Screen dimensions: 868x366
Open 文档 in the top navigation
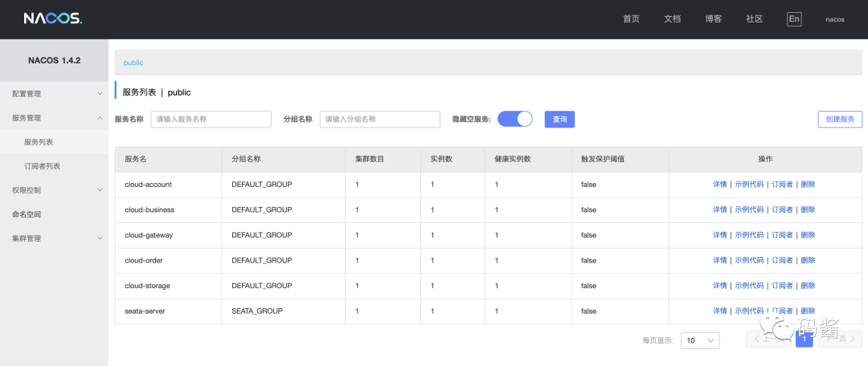(672, 18)
